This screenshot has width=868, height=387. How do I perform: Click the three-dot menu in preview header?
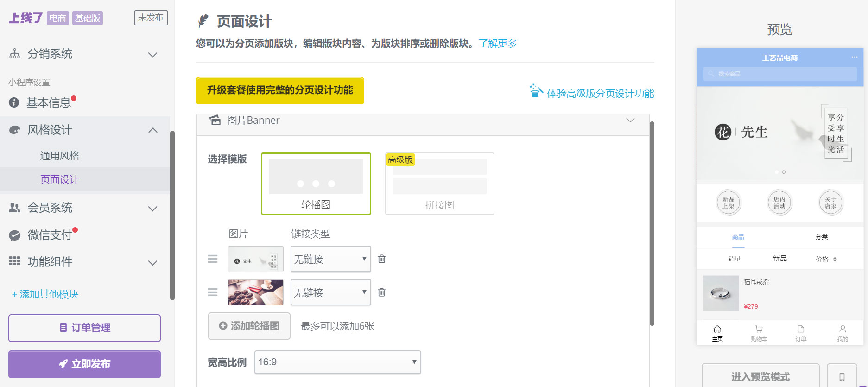pos(855,57)
